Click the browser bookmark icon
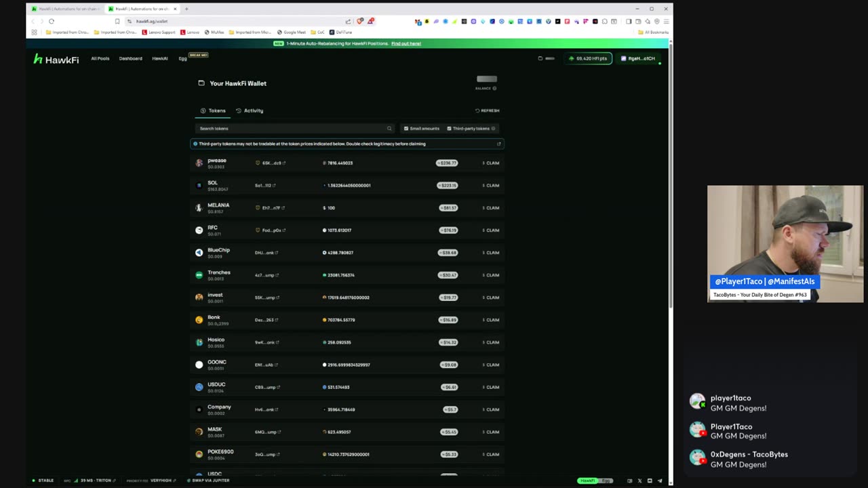Image resolution: width=868 pixels, height=488 pixels. [x=117, y=21]
